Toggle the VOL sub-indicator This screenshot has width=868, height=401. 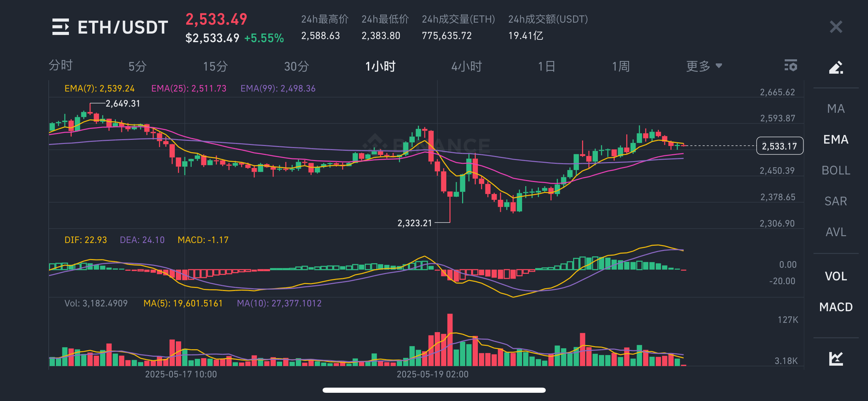click(x=836, y=276)
